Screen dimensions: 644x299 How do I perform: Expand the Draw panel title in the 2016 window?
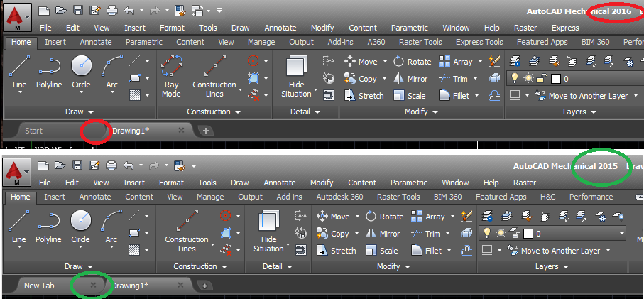pos(80,112)
